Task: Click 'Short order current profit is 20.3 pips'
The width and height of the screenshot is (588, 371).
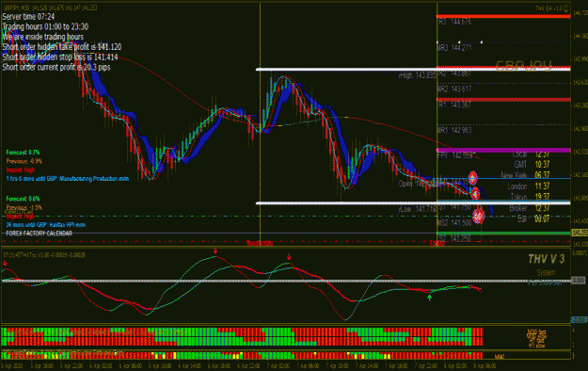Action: pos(56,67)
